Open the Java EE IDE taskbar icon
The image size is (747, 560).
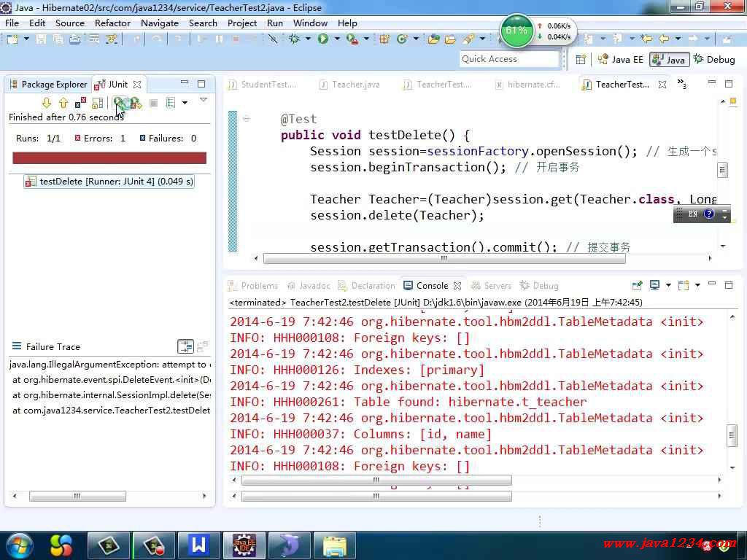(x=244, y=545)
